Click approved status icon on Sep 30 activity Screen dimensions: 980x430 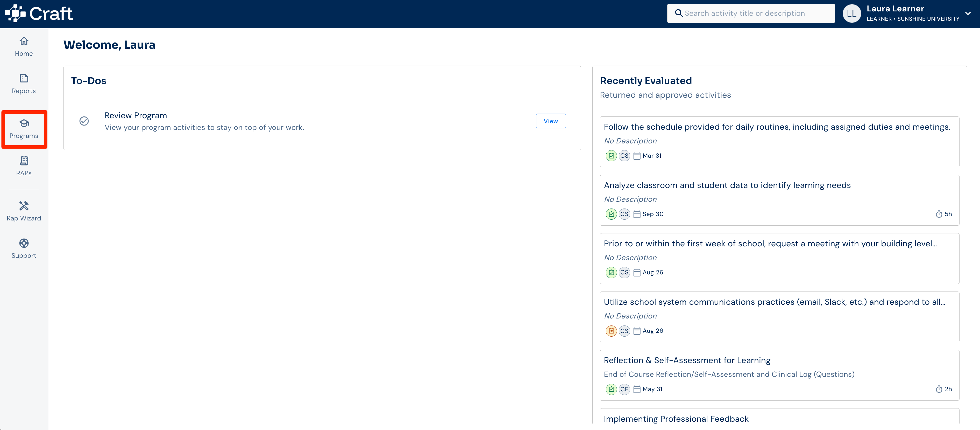click(611, 214)
